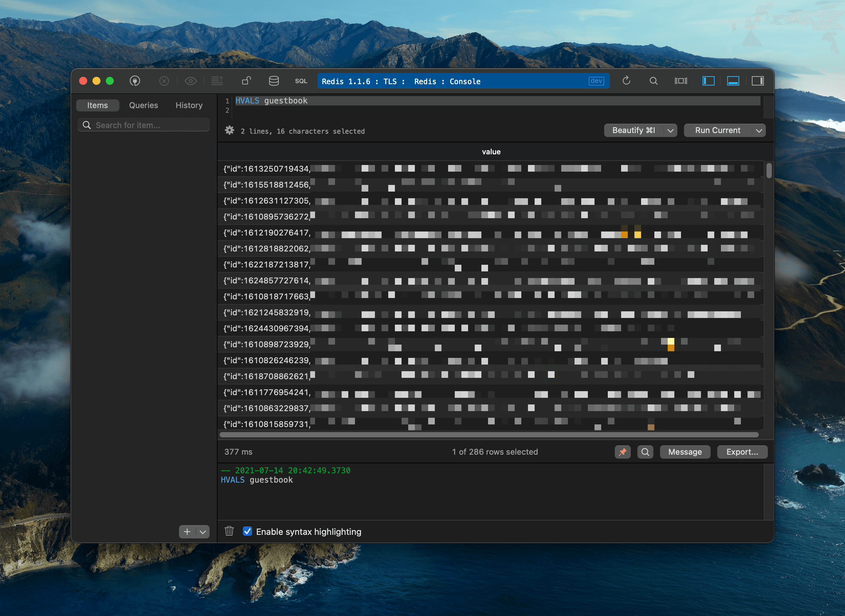Click the Run Current button
The image size is (845, 616).
coord(718,130)
